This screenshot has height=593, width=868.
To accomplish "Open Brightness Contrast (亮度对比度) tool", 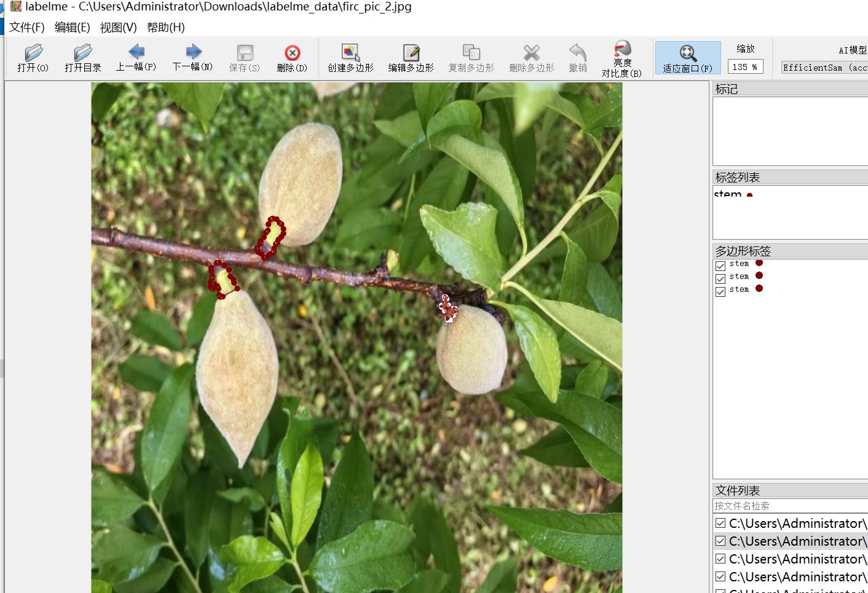I will (x=621, y=58).
